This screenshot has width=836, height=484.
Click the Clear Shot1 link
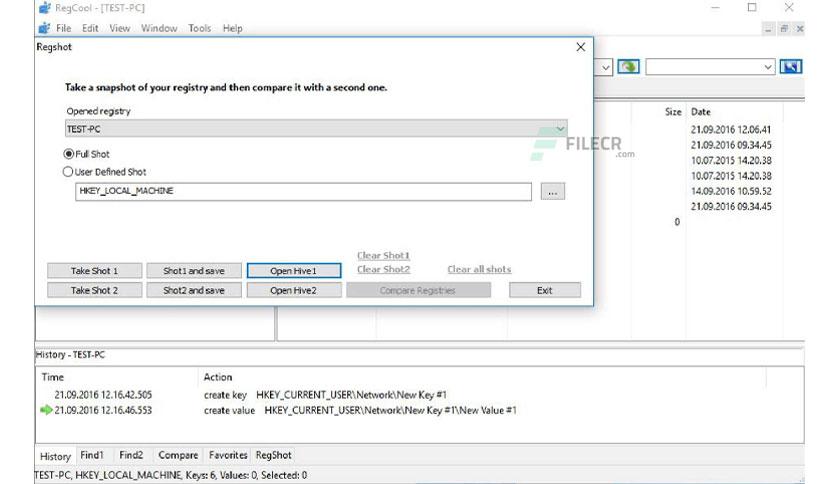tap(383, 255)
